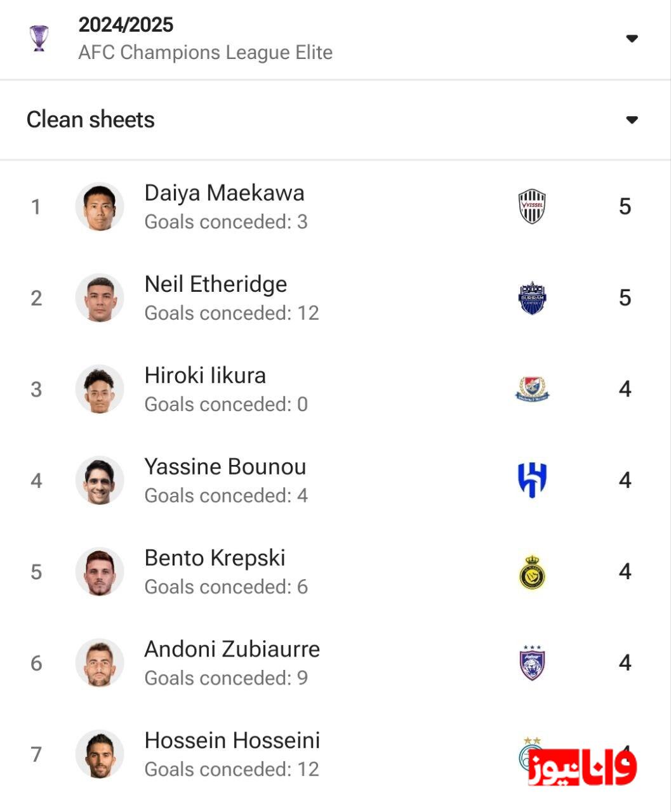Click the purple trophy competition icon
The width and height of the screenshot is (671, 812).
[x=39, y=38]
